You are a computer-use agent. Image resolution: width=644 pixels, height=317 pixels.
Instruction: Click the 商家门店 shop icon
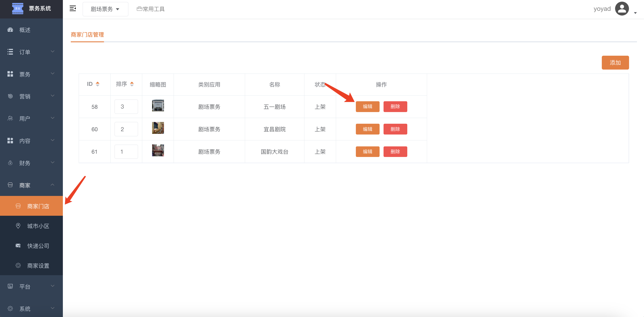18,206
